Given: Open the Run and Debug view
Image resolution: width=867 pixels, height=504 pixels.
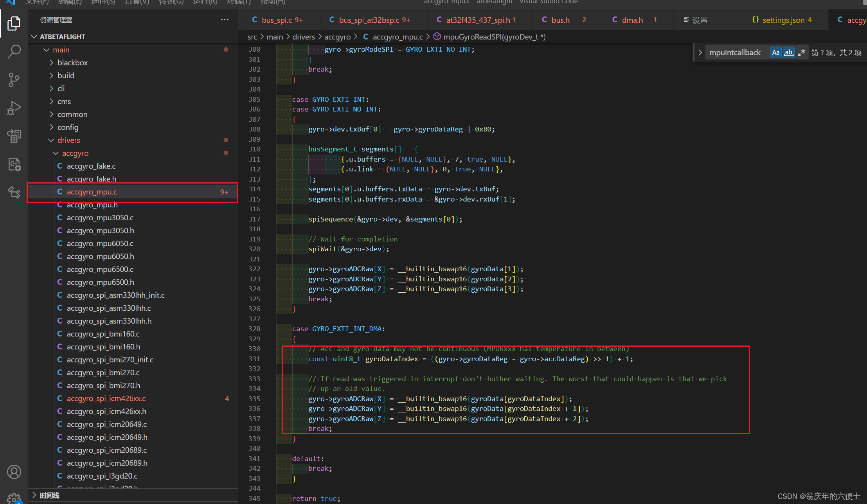Looking at the screenshot, I should [14, 108].
